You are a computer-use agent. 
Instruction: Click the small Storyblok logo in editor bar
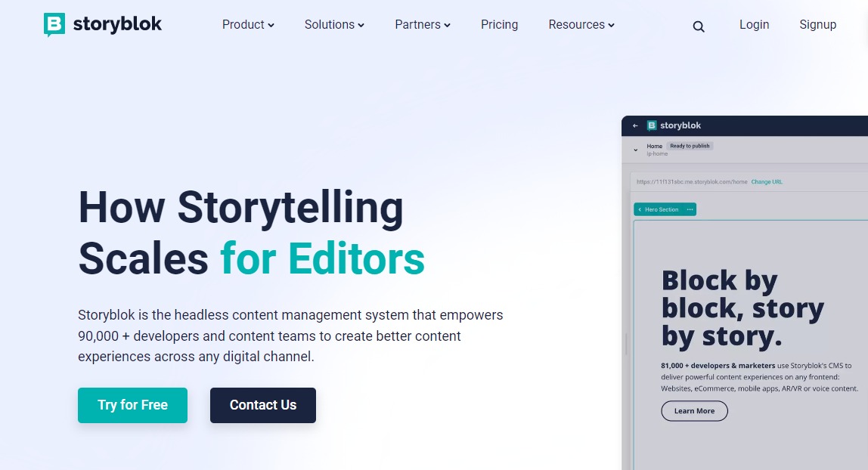(x=652, y=125)
